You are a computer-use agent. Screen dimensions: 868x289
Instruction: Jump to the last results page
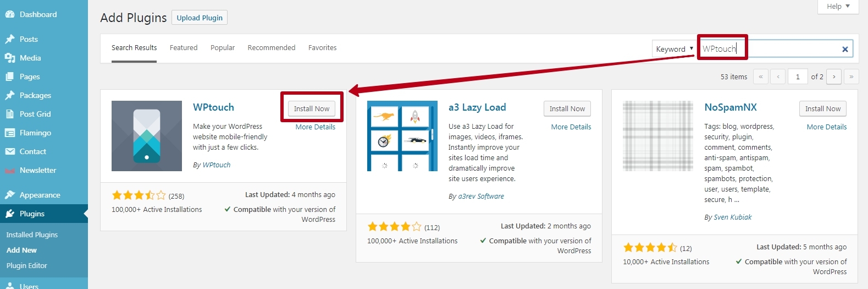point(851,77)
